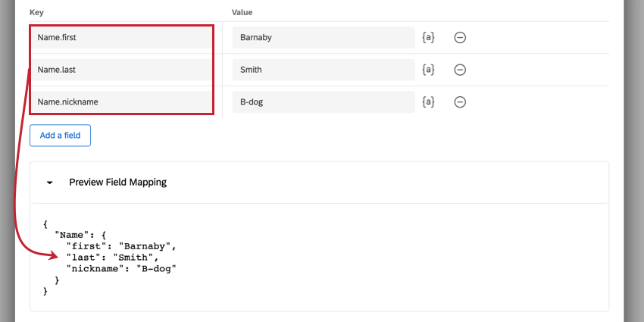The height and width of the screenshot is (322, 644).
Task: Click the "nickname": "B-dog" JSON line
Action: point(120,268)
